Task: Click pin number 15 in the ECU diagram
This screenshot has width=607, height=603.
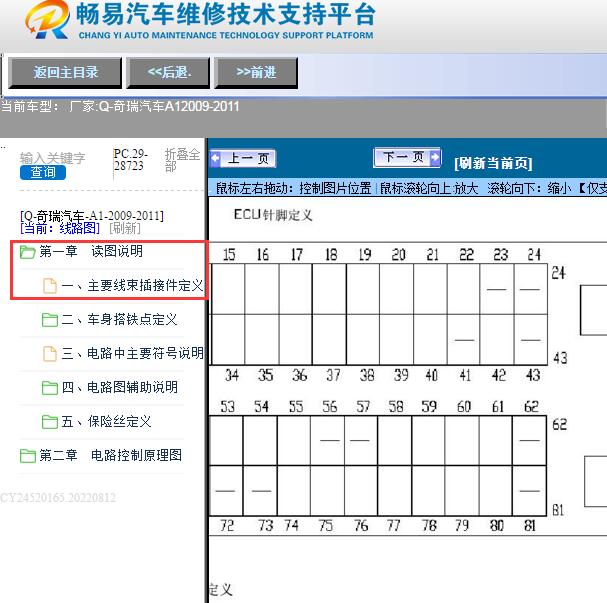Action: (229, 254)
